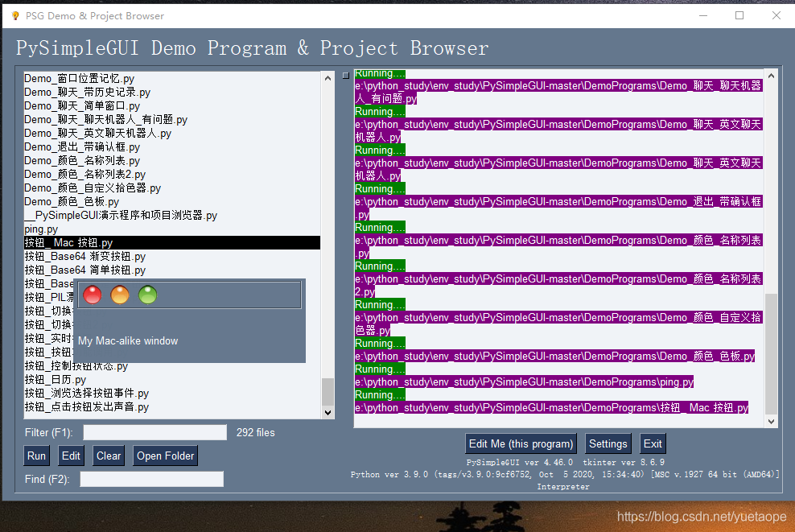Focus the Find (F2) input field
The height and width of the screenshot is (532, 795).
click(151, 479)
